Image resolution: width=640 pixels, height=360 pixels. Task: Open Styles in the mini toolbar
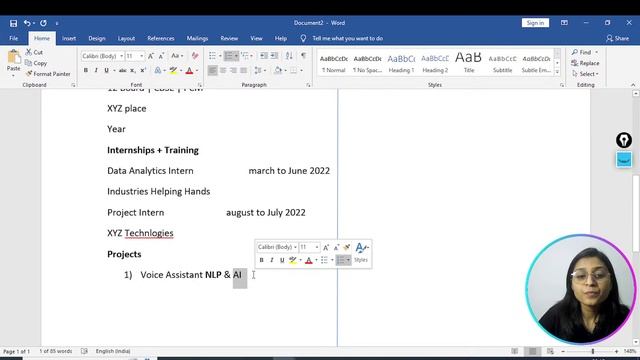pos(361,252)
